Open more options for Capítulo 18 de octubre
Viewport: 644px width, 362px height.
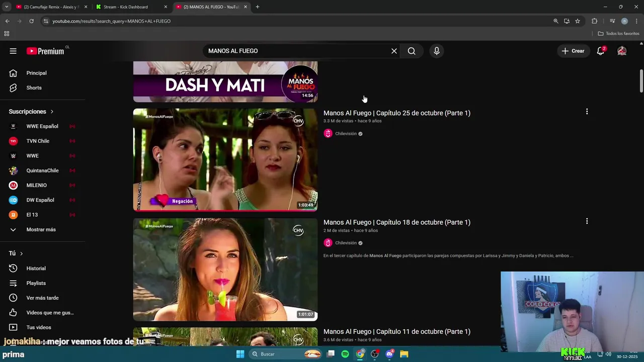(x=587, y=221)
